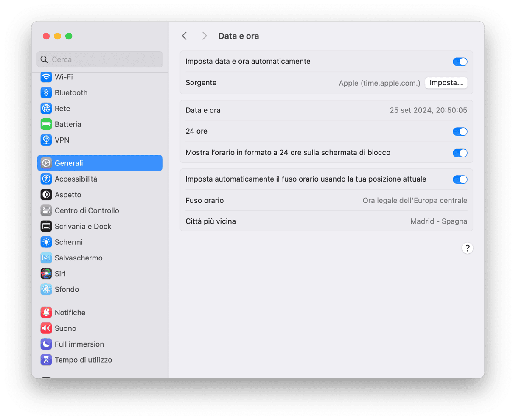Screen dimensions: 516x420
Task: Click the Suono speaker icon
Action: (46, 328)
